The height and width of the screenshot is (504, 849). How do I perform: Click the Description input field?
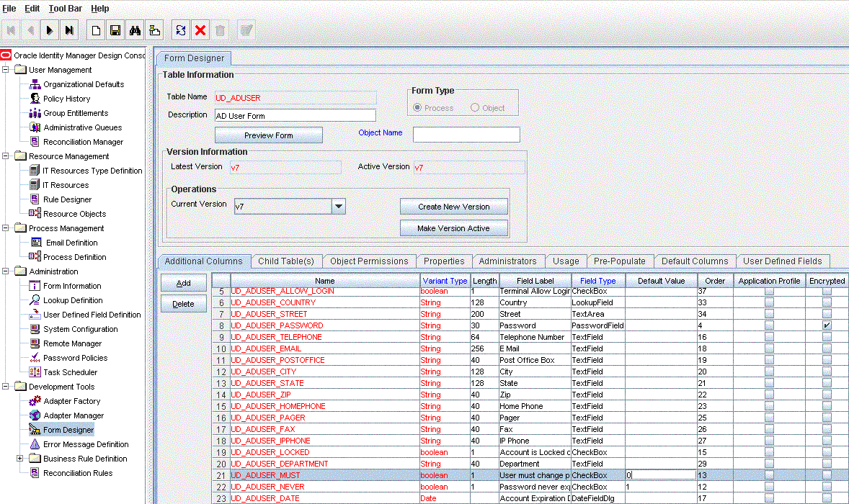pyautogui.click(x=295, y=116)
